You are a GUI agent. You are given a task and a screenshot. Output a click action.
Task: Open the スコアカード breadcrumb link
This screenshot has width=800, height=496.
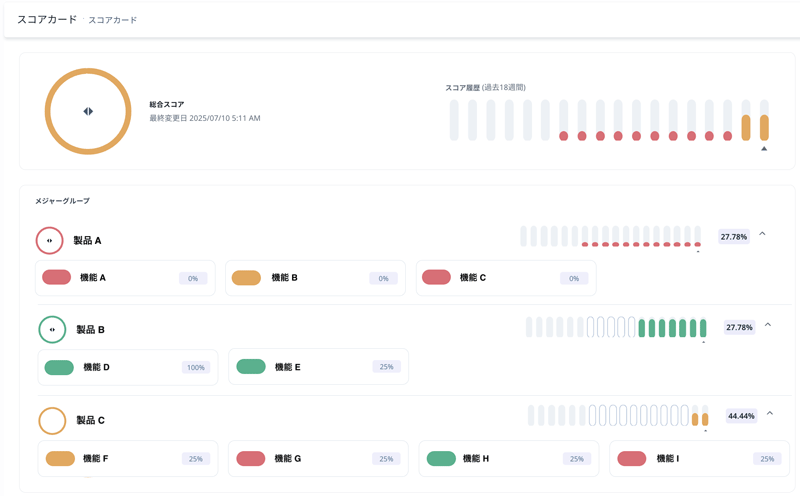[x=113, y=20]
